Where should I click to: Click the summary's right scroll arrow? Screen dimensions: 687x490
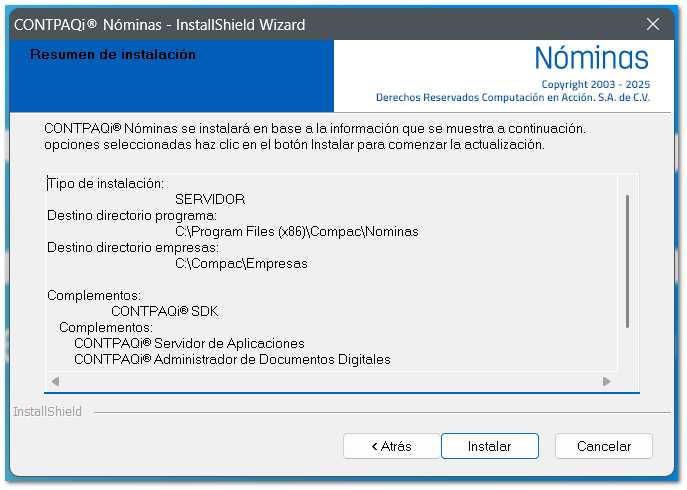[606, 381]
